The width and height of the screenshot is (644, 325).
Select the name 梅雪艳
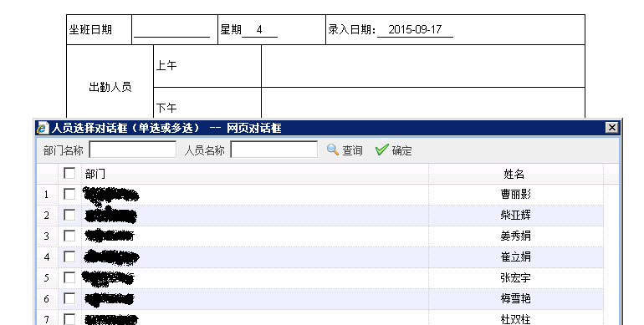pyautogui.click(x=516, y=299)
